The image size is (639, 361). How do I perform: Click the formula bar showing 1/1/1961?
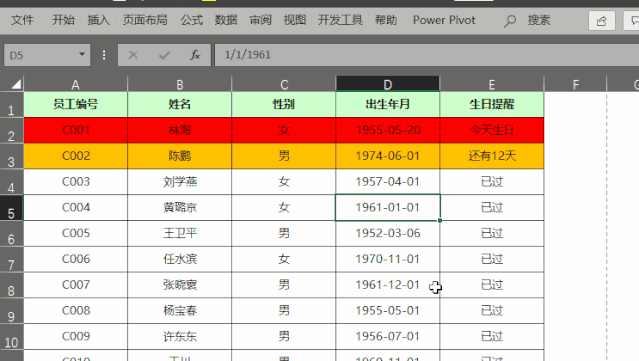pyautogui.click(x=427, y=55)
